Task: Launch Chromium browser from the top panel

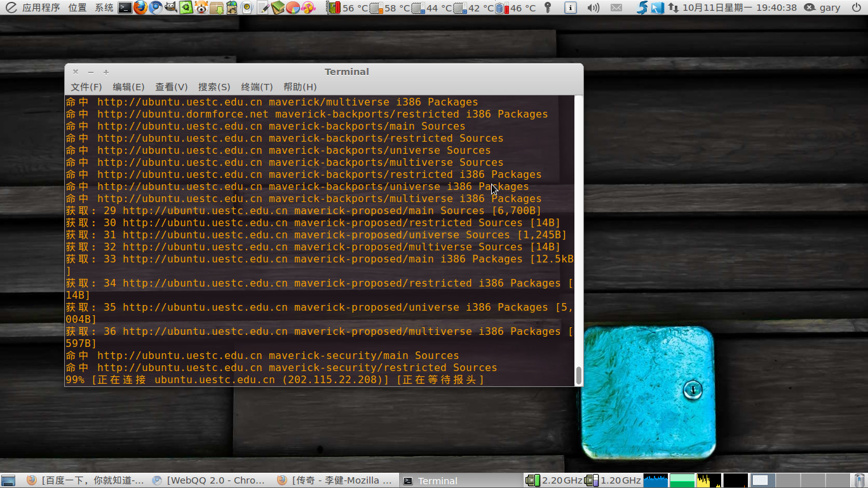Action: click(x=156, y=8)
